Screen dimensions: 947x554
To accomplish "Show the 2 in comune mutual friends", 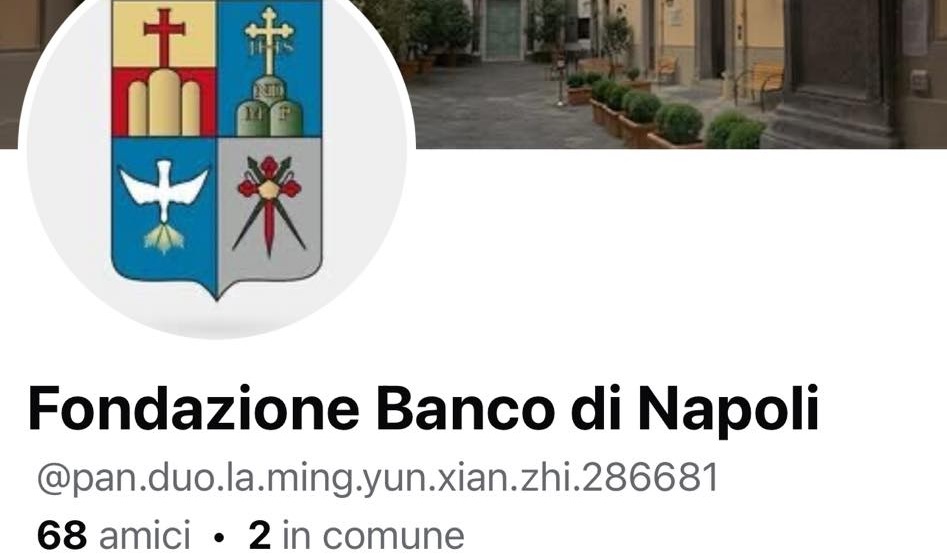I will point(356,535).
